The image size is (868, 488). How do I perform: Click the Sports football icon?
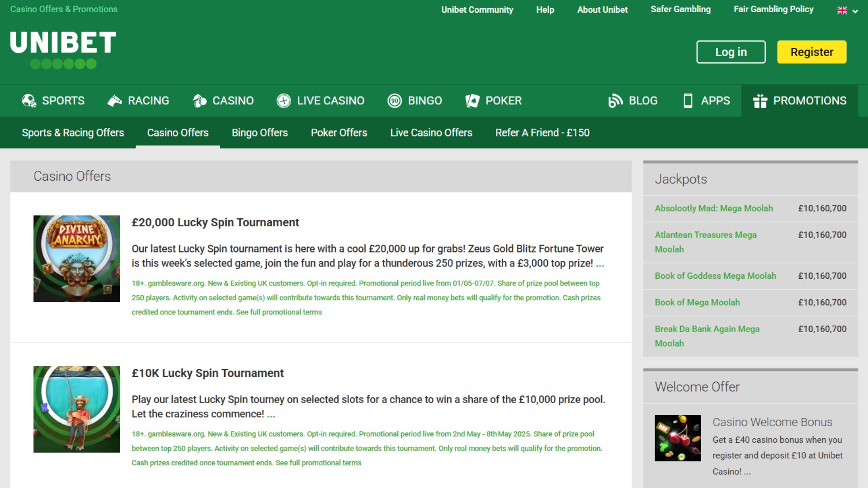click(x=29, y=100)
